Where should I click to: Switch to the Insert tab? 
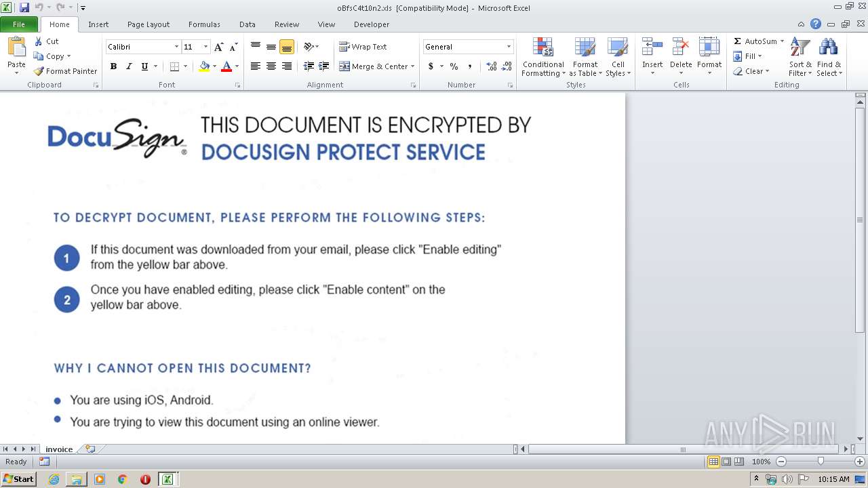click(98, 24)
